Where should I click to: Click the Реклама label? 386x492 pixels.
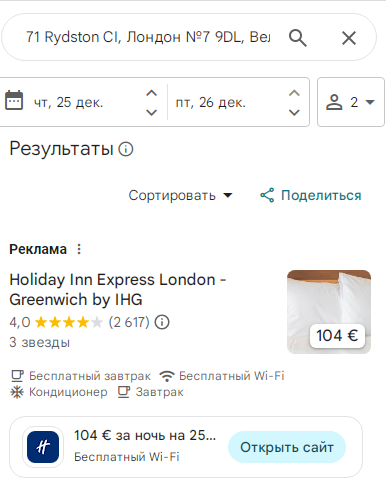pos(38,249)
